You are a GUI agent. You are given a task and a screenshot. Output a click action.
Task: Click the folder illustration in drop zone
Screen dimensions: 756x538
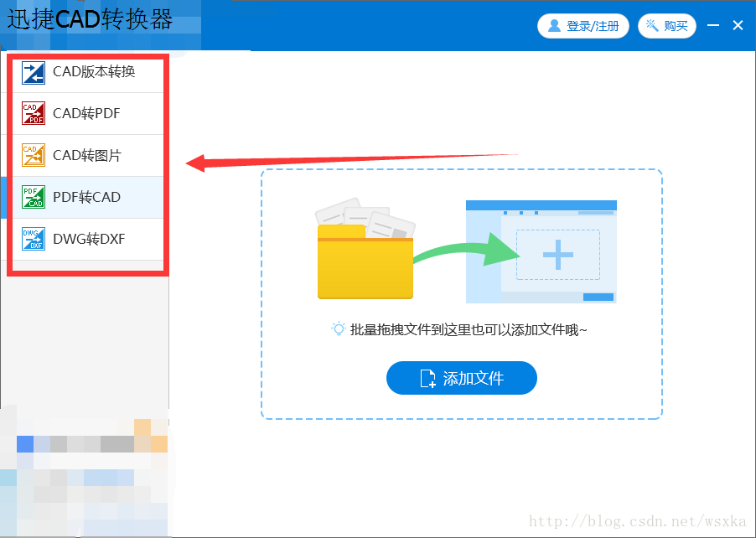(x=365, y=249)
